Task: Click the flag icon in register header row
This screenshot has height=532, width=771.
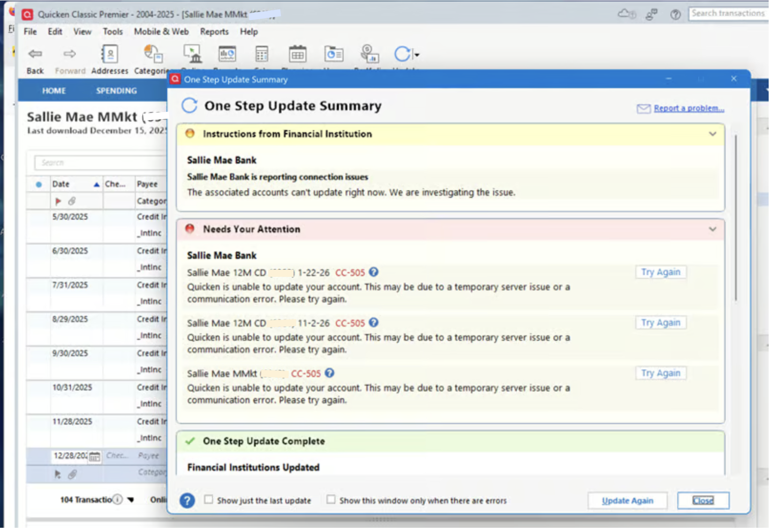Action: 58,201
